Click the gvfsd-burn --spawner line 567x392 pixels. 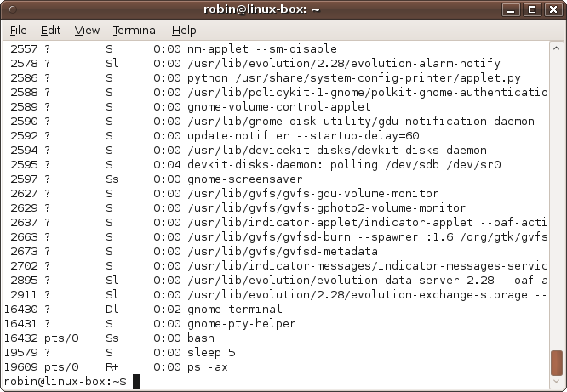click(368, 236)
